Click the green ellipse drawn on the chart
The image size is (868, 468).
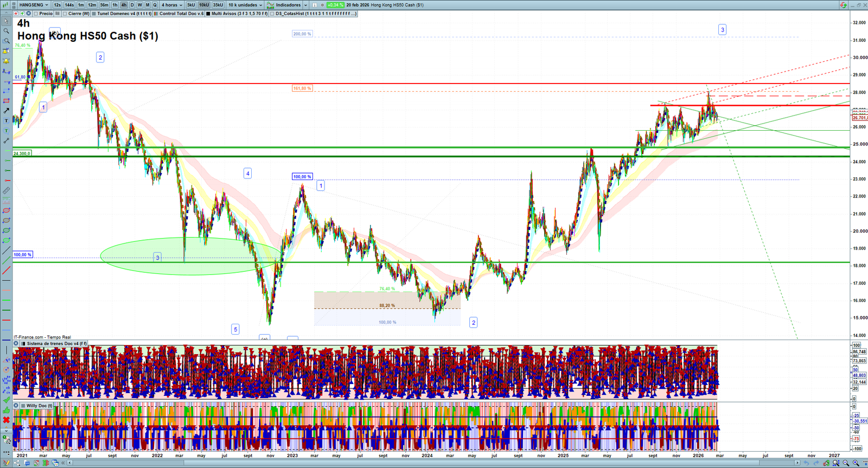click(x=191, y=256)
